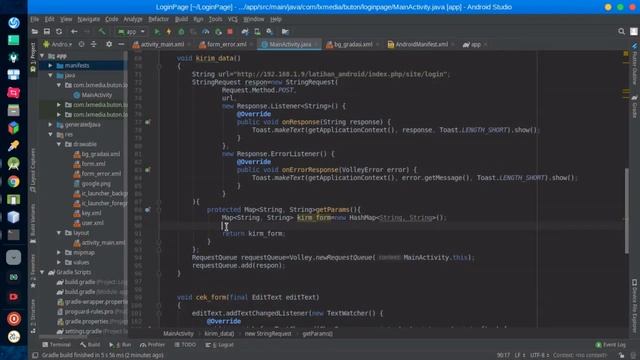Click the override gutter icon beside getParams
The width and height of the screenshot is (640, 360).
[x=148, y=209]
